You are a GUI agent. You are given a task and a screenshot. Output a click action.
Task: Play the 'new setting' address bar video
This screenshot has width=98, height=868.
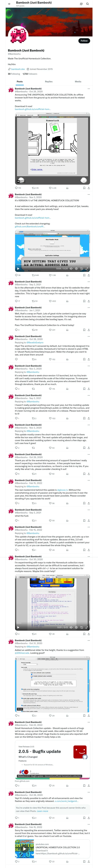coord(18,269)
